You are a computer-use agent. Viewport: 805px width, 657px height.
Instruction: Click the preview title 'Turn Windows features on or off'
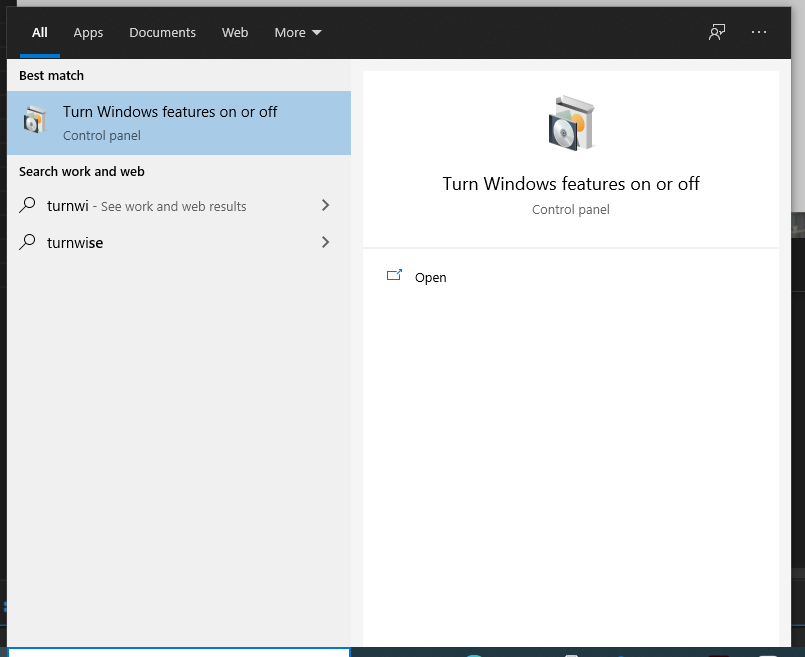coord(571,184)
